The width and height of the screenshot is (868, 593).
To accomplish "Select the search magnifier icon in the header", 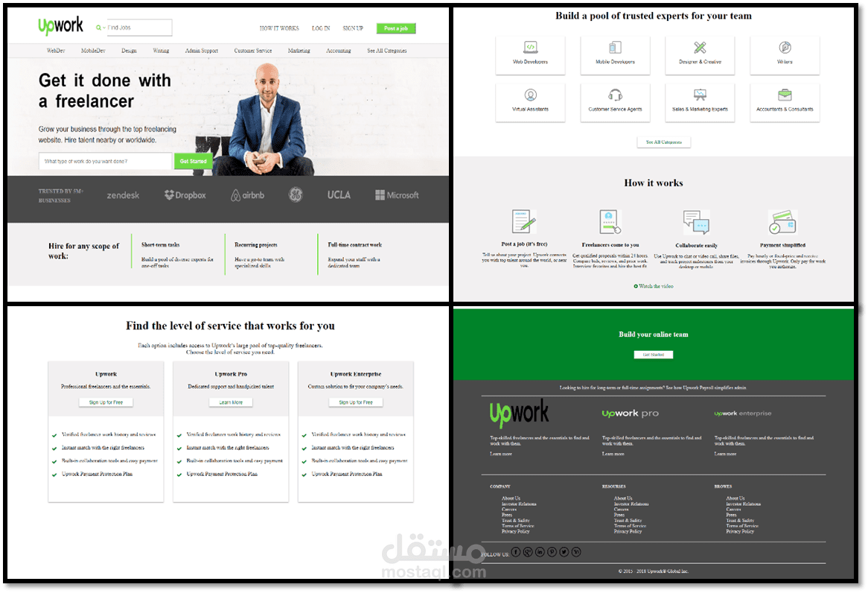I will tap(99, 27).
